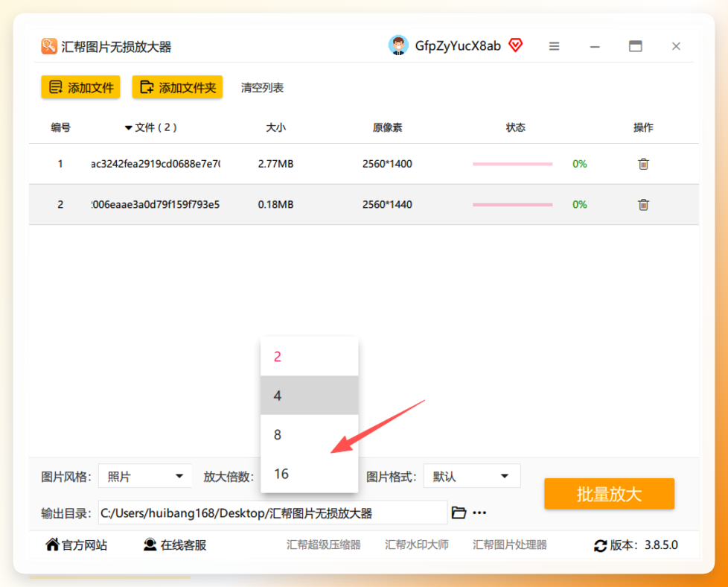This screenshot has height=587, width=728.
Task: Check updates via refresh version icon
Action: tap(600, 545)
